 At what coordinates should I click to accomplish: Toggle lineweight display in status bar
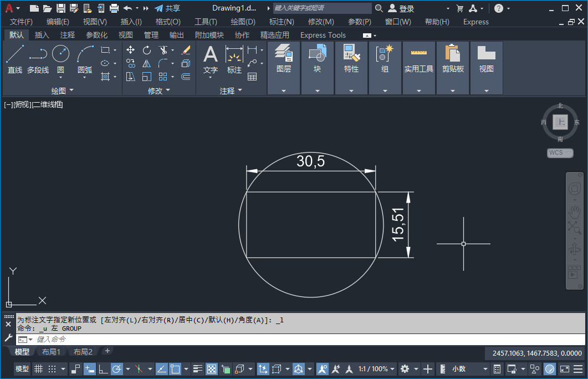(198, 369)
